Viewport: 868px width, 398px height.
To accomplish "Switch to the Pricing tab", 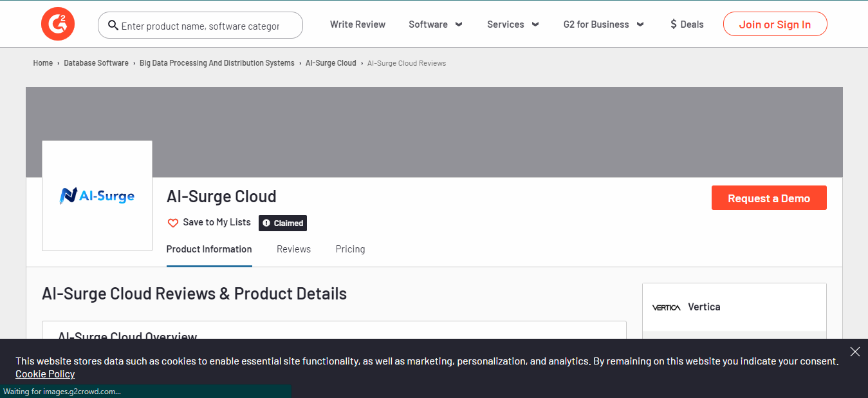I will [x=350, y=249].
